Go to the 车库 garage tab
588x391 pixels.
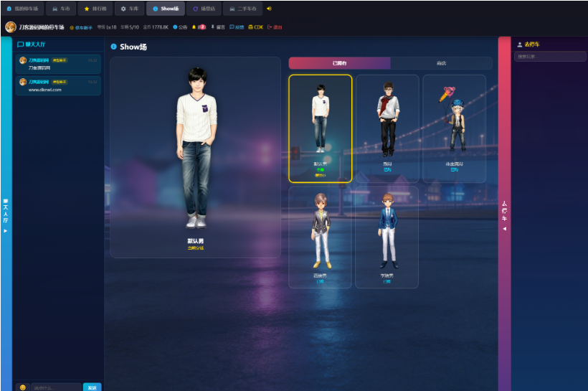pyautogui.click(x=130, y=9)
